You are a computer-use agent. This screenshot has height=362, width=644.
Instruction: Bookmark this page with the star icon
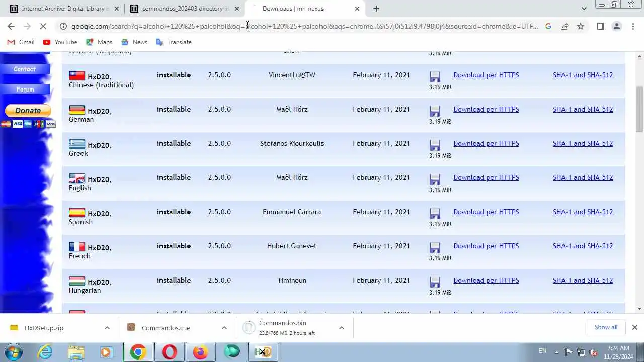tap(581, 26)
